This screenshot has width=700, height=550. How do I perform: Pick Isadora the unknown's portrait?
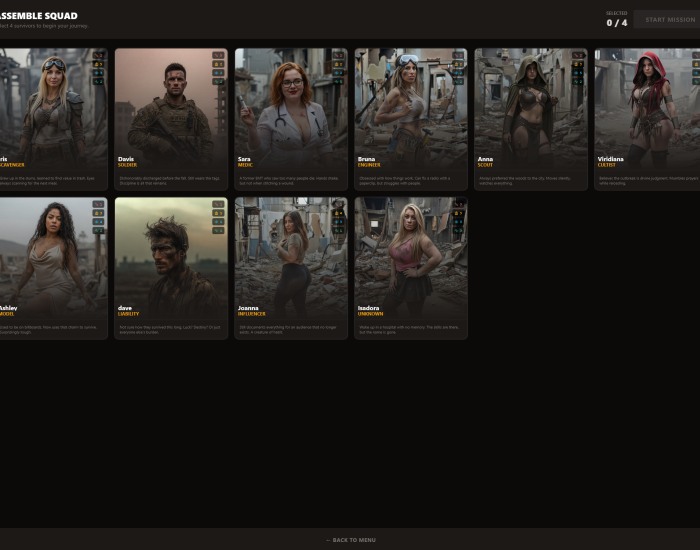tap(411, 257)
